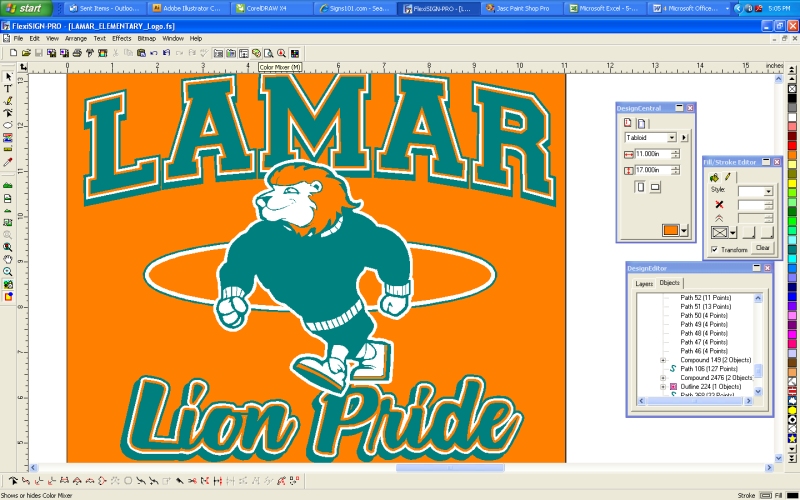Switch to the Layers tab

[x=644, y=284]
